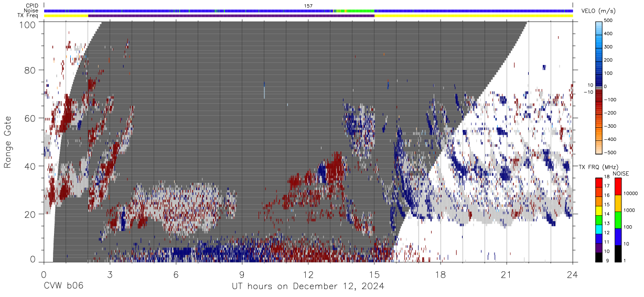Click the "VELO (m/s)" heading
This screenshot has height=297, width=644.
click(598, 11)
